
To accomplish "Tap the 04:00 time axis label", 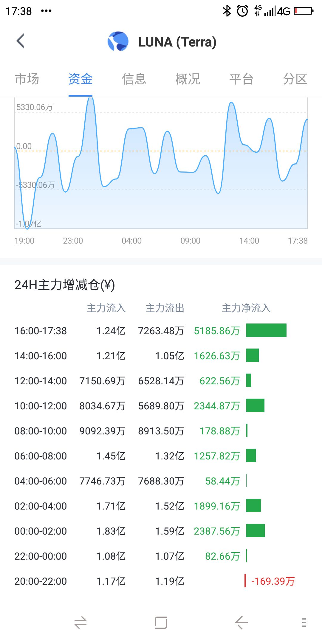I will [x=132, y=241].
